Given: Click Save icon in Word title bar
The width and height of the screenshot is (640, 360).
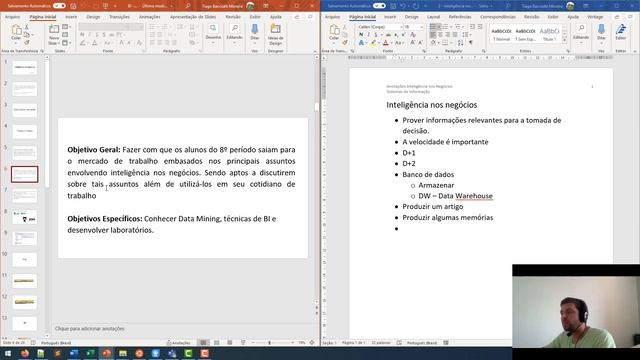Looking at the screenshot, I should click(x=393, y=6).
